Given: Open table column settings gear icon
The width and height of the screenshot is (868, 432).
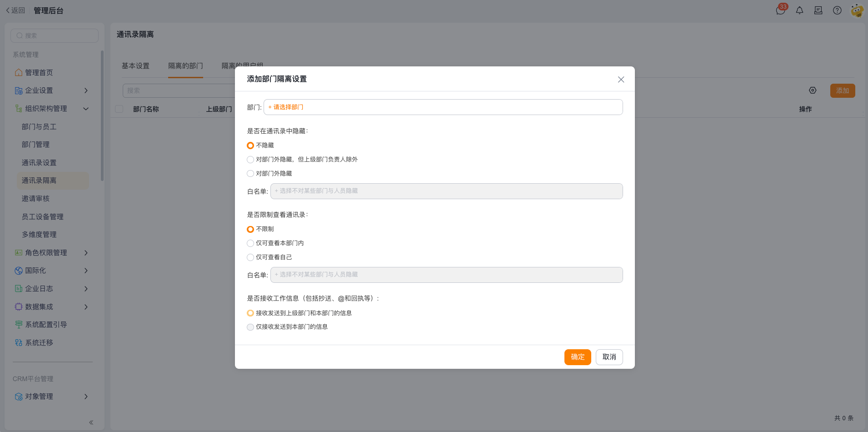Looking at the screenshot, I should (813, 90).
